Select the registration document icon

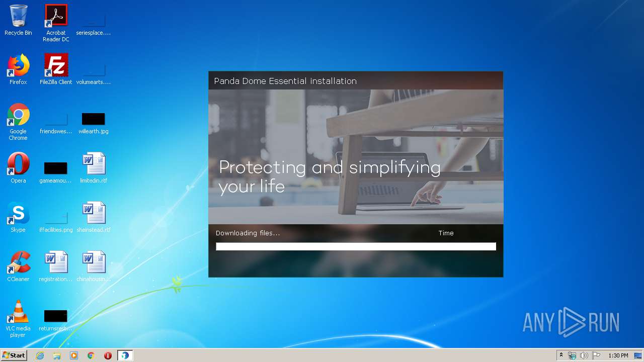click(56, 266)
